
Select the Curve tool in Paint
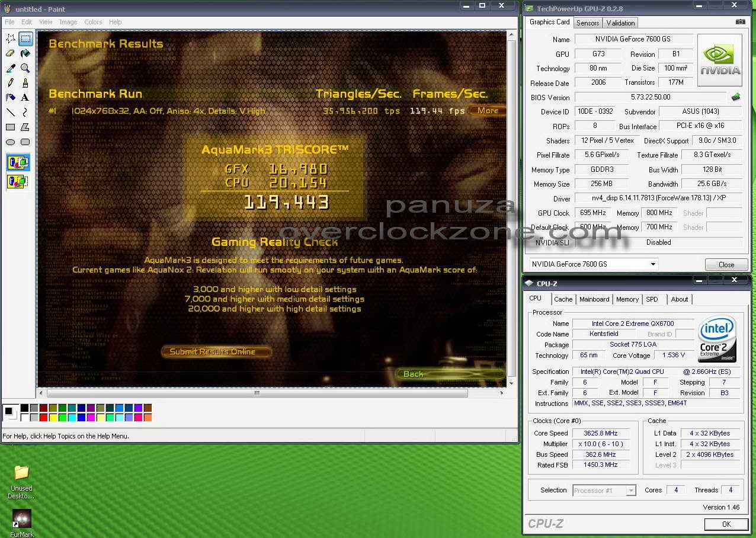coord(25,113)
